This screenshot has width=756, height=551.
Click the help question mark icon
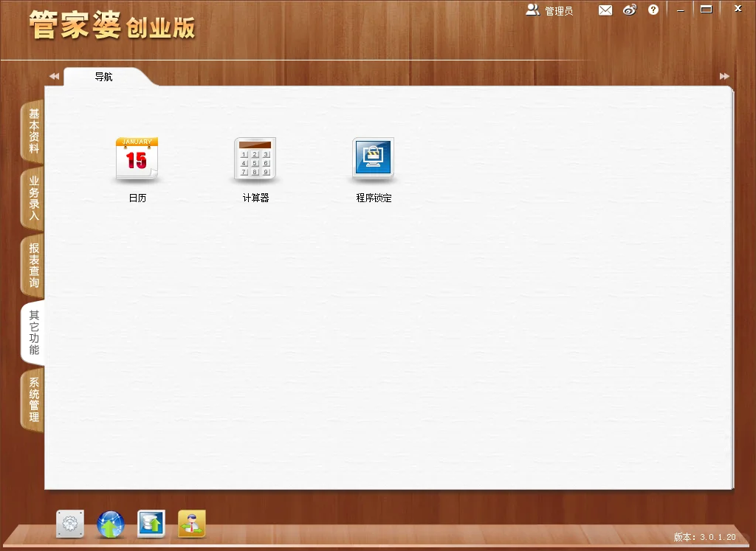[x=653, y=10]
